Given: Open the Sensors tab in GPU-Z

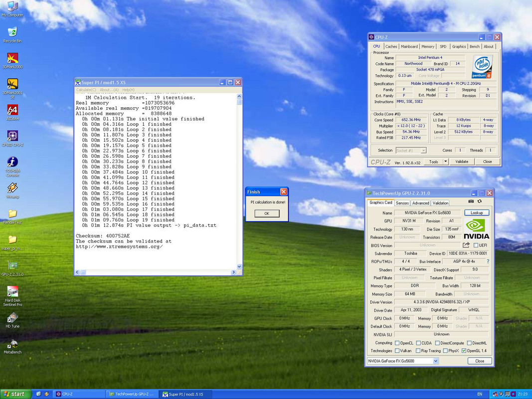Looking at the screenshot, I should click(x=402, y=203).
